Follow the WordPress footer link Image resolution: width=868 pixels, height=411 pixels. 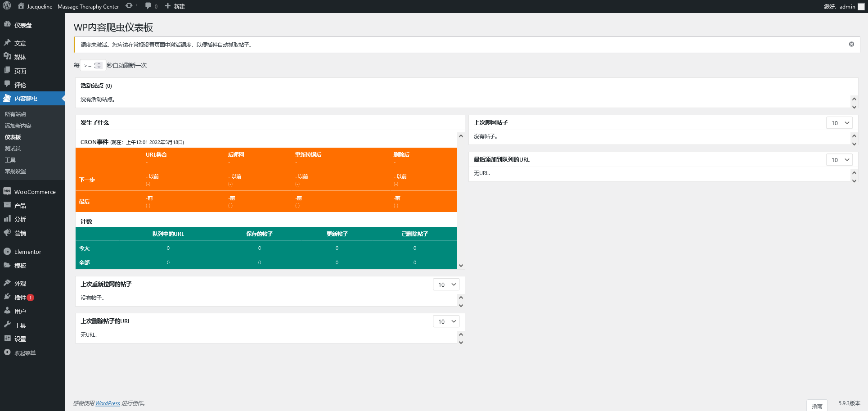click(x=108, y=403)
